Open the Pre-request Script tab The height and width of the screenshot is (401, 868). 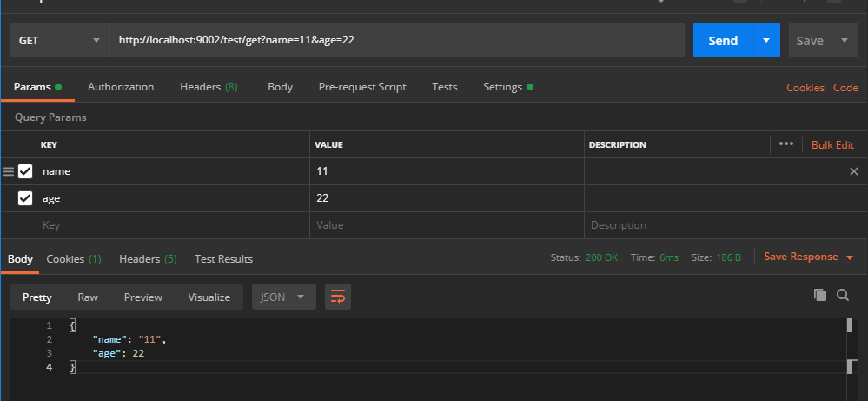[x=362, y=87]
